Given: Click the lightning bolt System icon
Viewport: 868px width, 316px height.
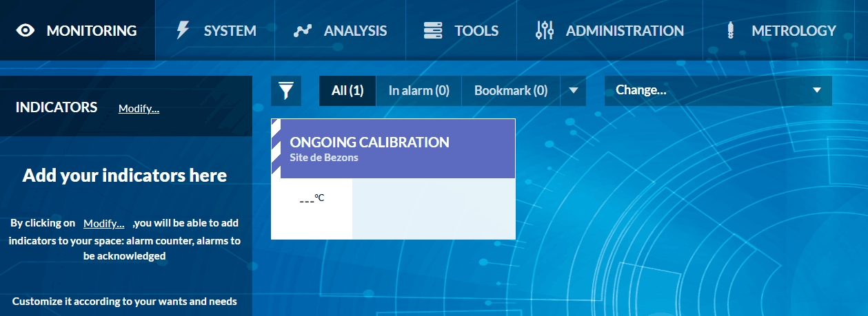Looking at the screenshot, I should point(183,30).
